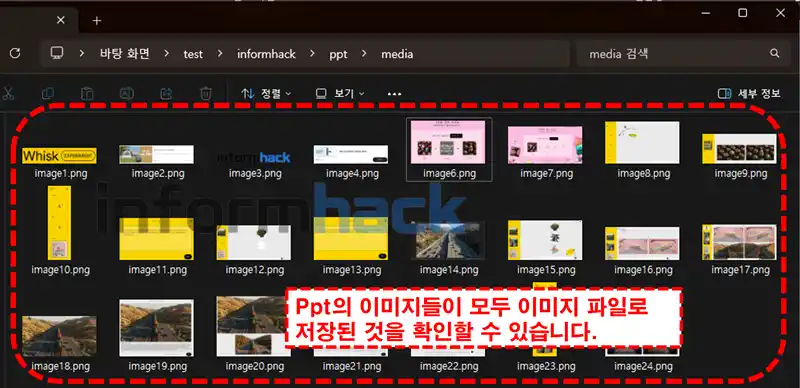The image size is (800, 388).
Task: Select image15.png thumbnail
Action: click(x=545, y=240)
